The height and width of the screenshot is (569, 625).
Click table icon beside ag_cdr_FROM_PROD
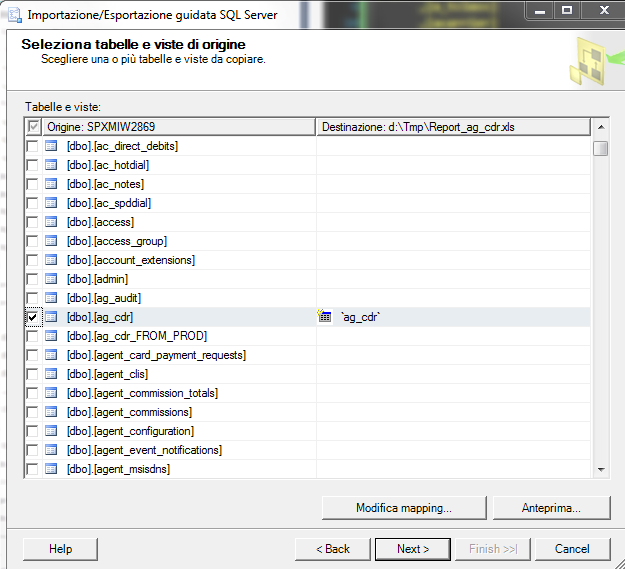coord(51,336)
